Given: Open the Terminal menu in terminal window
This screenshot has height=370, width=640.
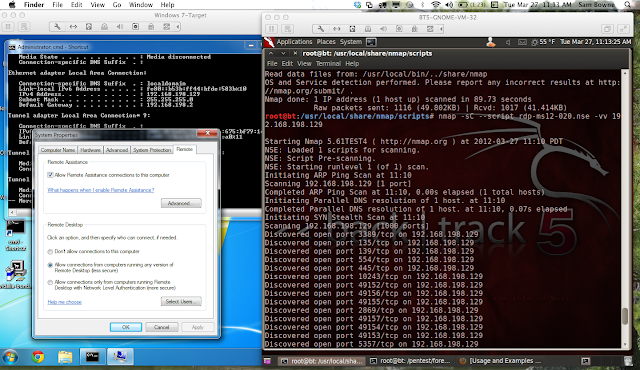Looking at the screenshot, I should click(328, 64).
